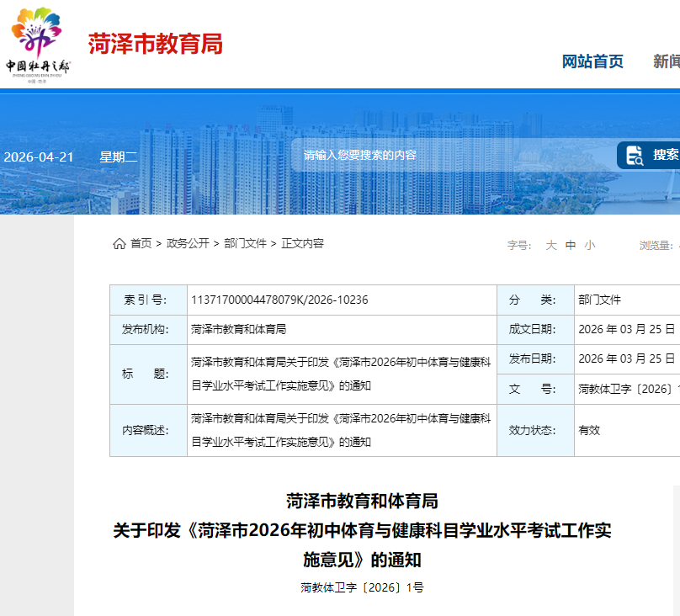
Task: Open the partially visible 新闻 navigation item
Action: tap(666, 61)
